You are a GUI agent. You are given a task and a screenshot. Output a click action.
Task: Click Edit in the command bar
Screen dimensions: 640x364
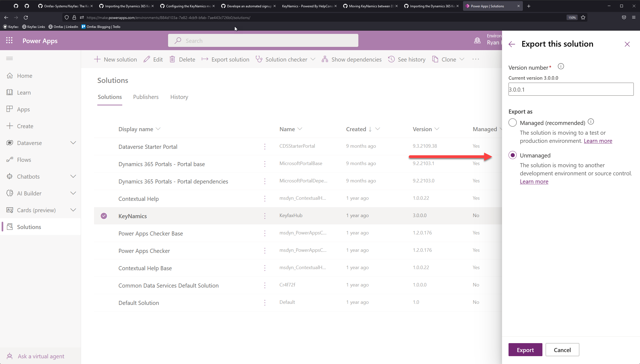pyautogui.click(x=153, y=59)
